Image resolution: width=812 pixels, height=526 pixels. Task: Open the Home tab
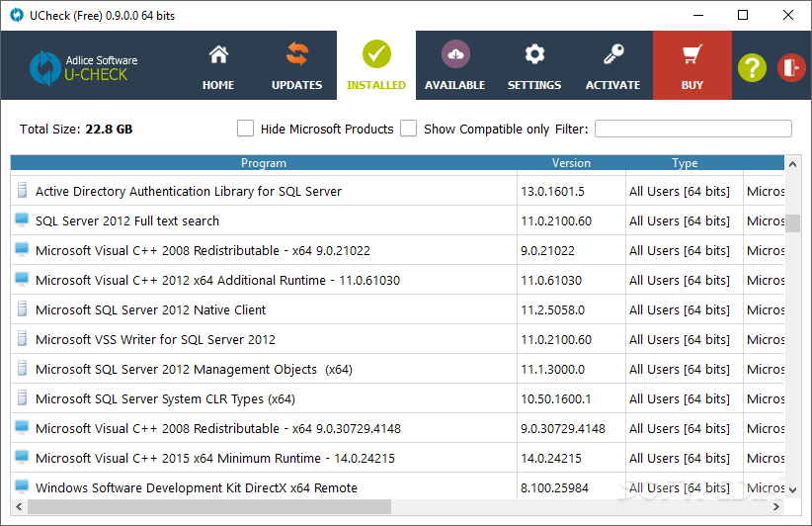click(x=218, y=65)
